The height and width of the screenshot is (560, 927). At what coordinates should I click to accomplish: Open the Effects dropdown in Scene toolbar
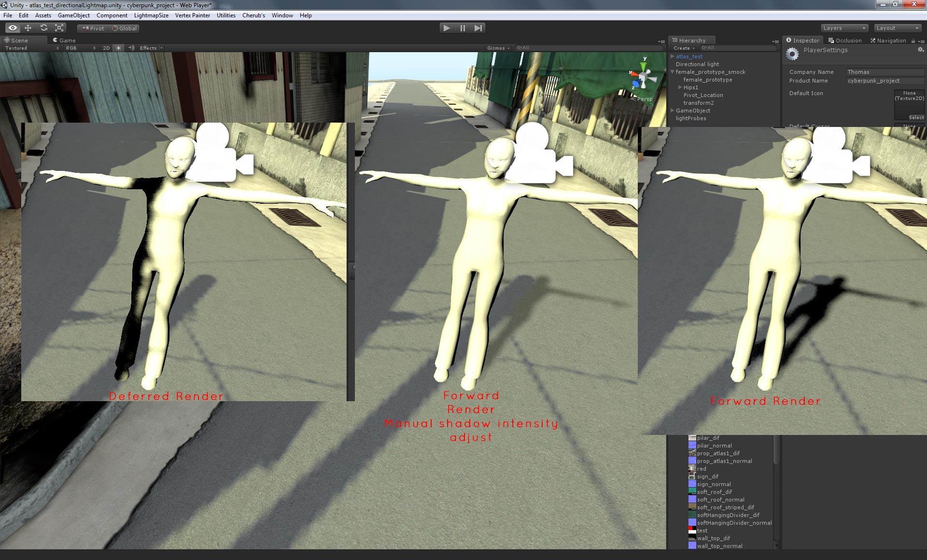149,48
